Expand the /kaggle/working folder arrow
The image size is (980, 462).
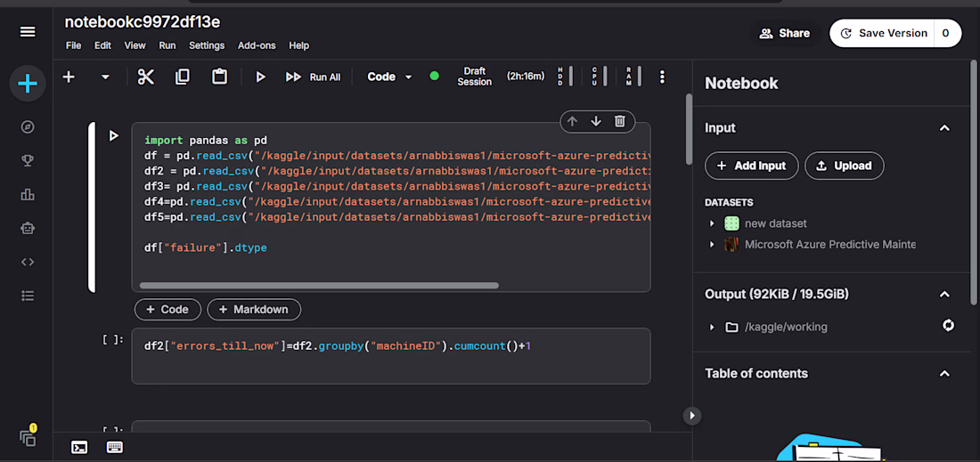pyautogui.click(x=712, y=328)
